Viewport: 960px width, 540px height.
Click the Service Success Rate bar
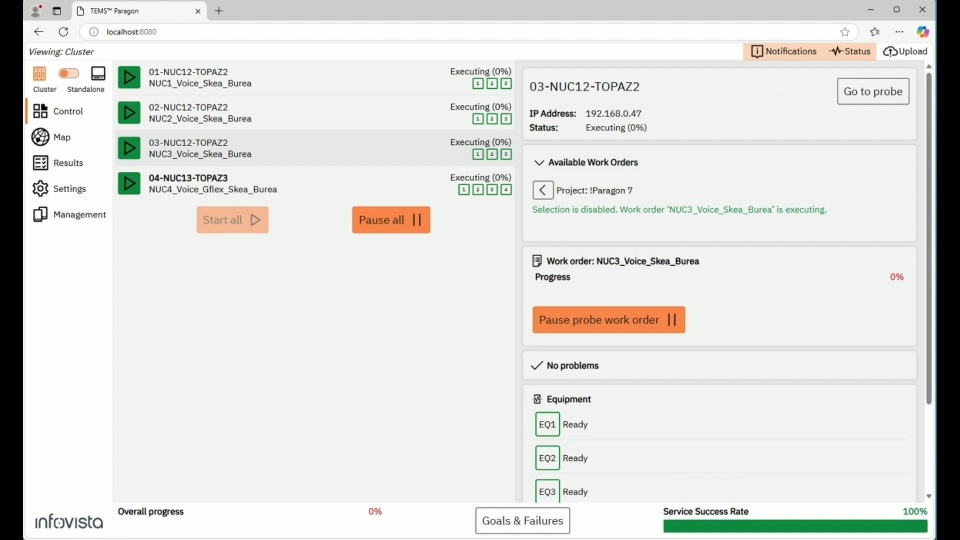tap(795, 526)
